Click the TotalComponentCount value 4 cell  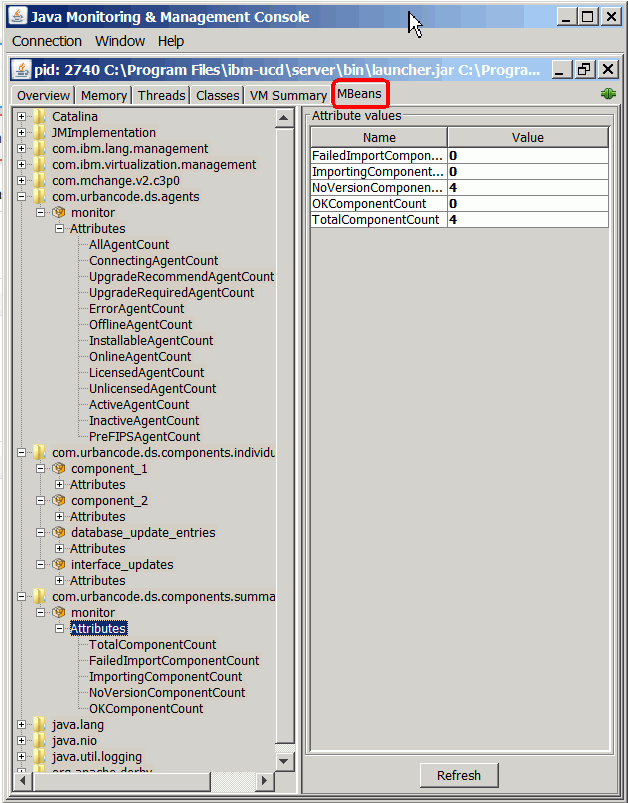(528, 220)
